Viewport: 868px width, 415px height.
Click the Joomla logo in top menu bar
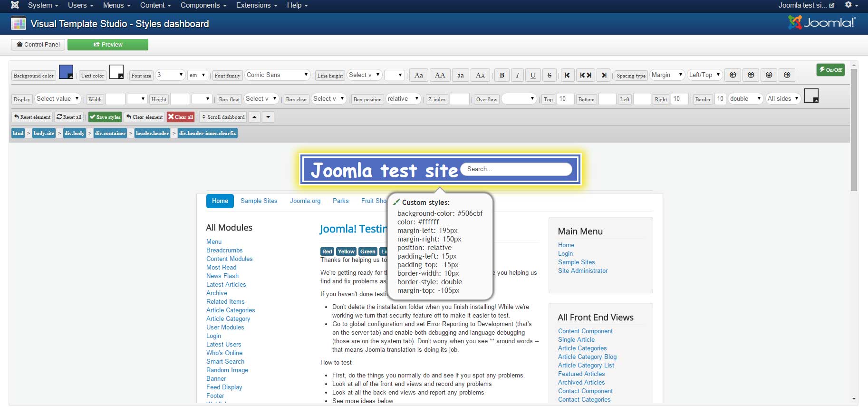pyautogui.click(x=15, y=5)
